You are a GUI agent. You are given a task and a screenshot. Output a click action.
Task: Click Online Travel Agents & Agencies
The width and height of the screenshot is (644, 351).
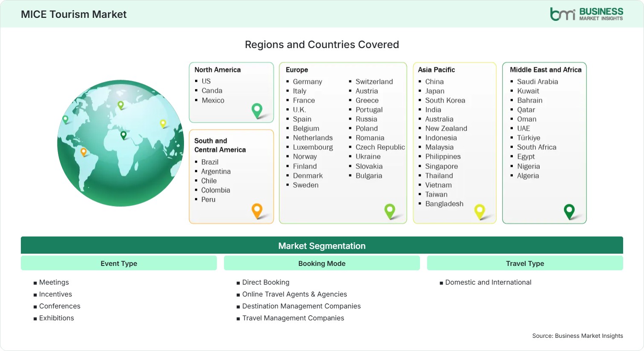coord(295,294)
